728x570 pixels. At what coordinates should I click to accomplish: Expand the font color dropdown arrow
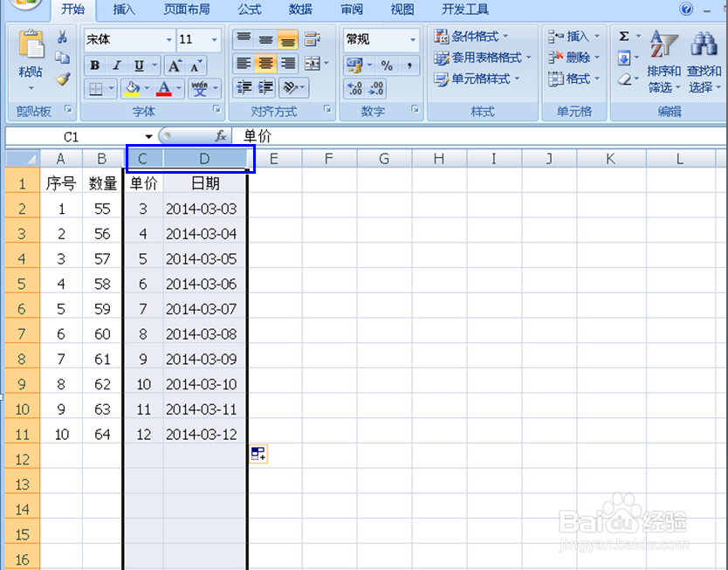(179, 88)
